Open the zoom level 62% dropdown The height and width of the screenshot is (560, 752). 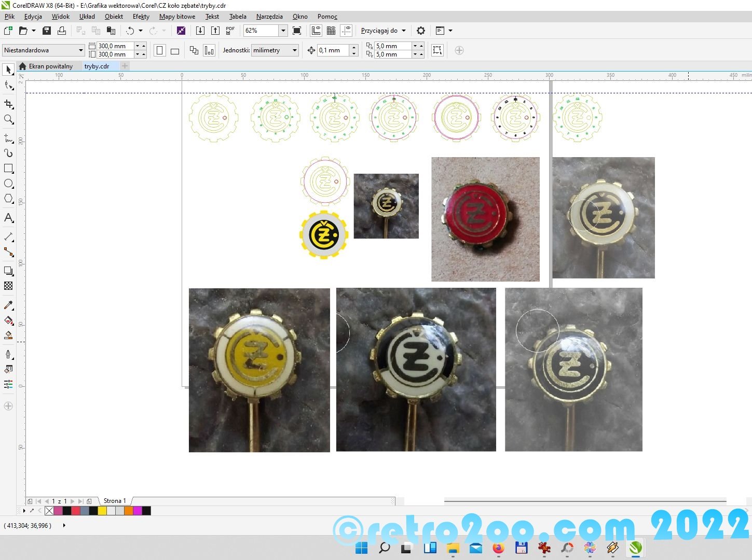click(x=283, y=31)
